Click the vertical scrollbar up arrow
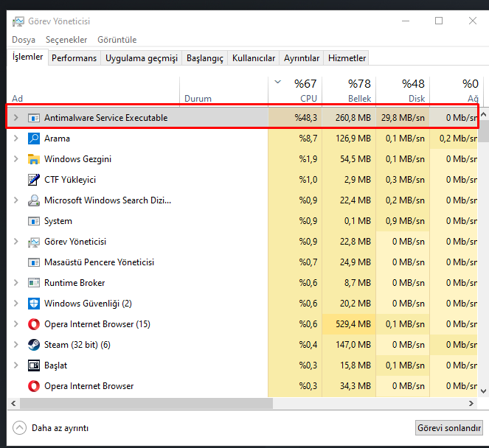The image size is (489, 448). pos(483,114)
